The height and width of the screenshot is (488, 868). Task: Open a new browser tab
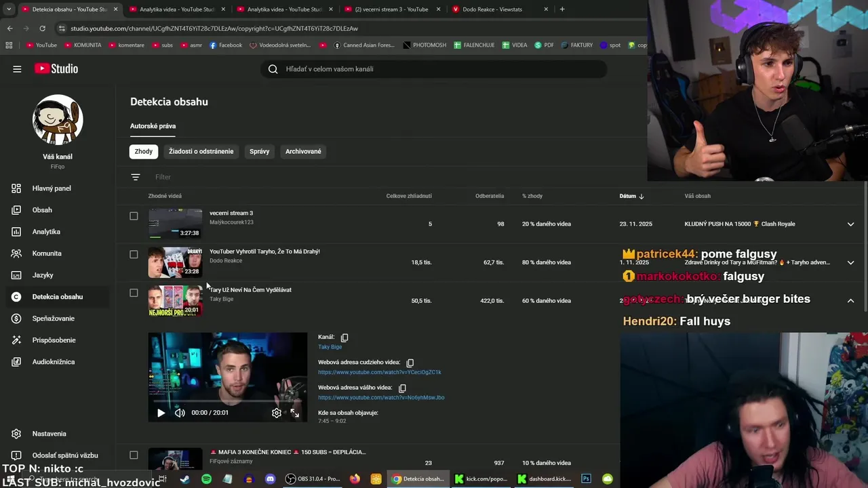562,9
